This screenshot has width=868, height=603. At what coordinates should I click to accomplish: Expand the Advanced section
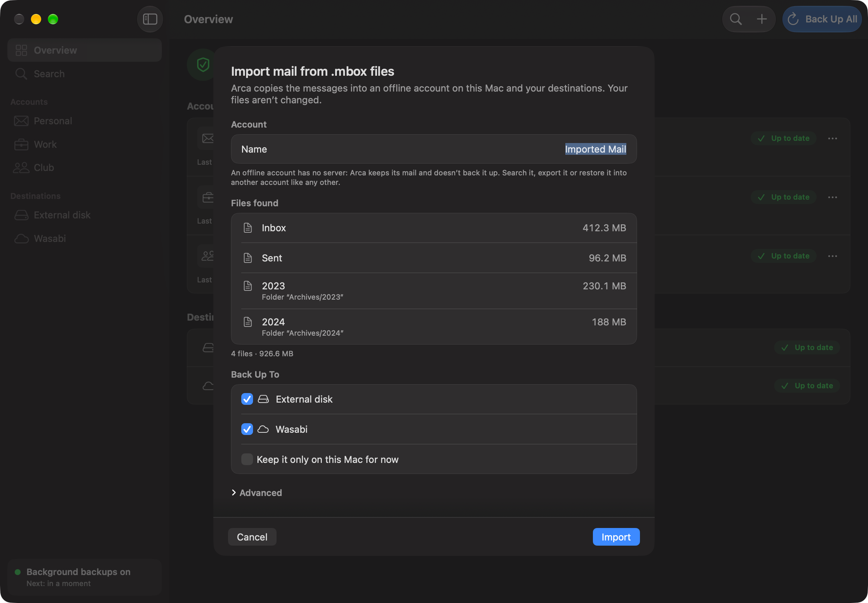coord(257,493)
